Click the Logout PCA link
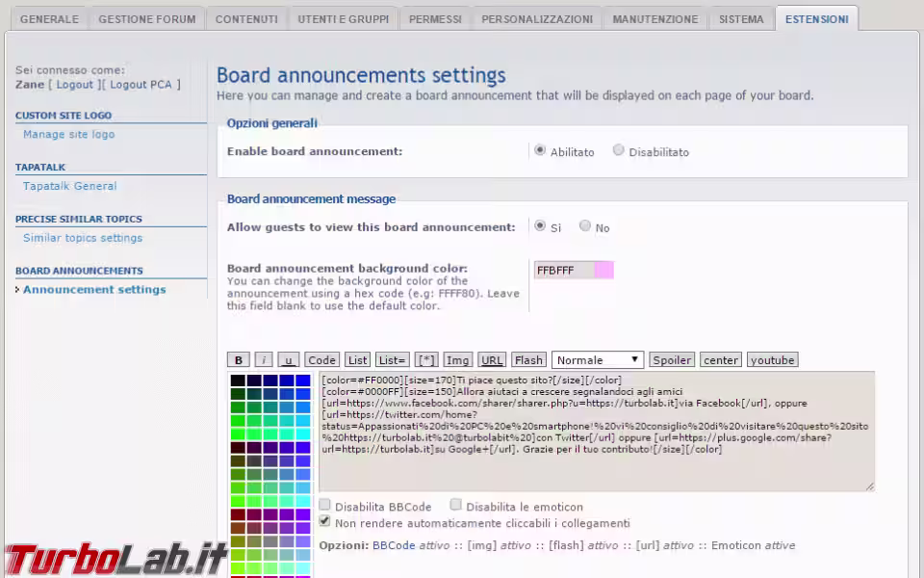Viewport: 924px width, 578px height. (x=141, y=85)
